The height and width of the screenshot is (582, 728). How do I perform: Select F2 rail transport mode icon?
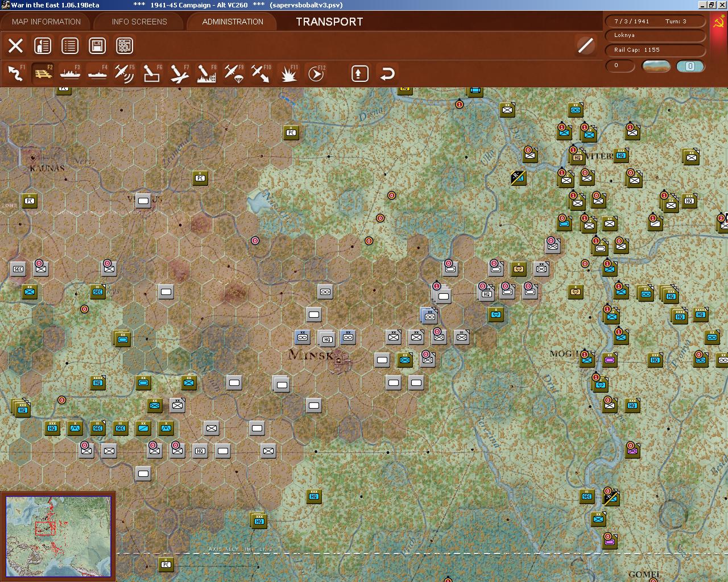(x=43, y=73)
